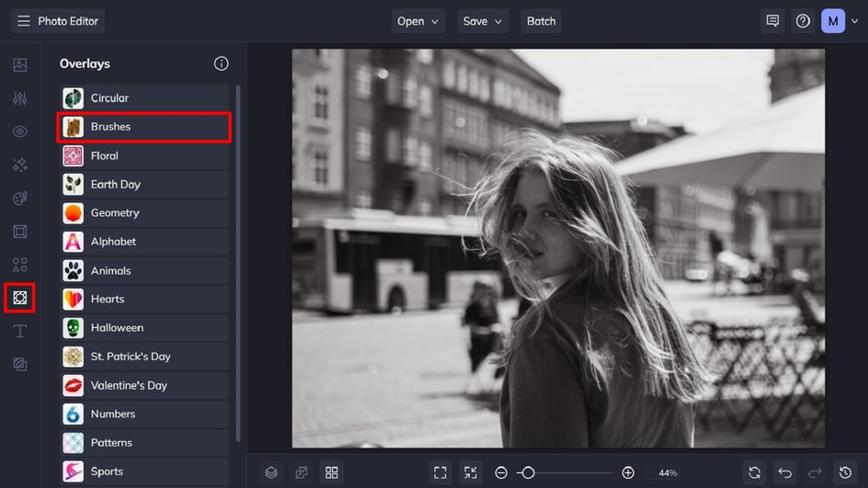Fit image to screen icon

pyautogui.click(x=440, y=472)
